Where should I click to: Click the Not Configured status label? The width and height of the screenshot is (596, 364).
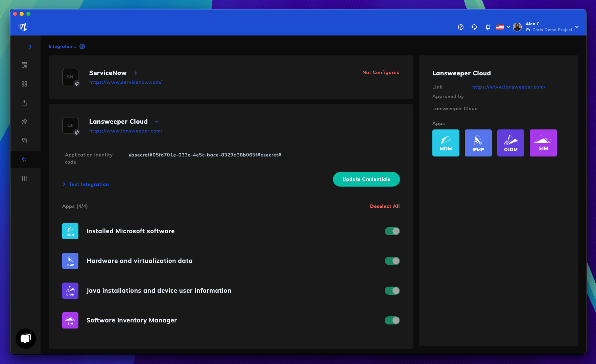(381, 72)
